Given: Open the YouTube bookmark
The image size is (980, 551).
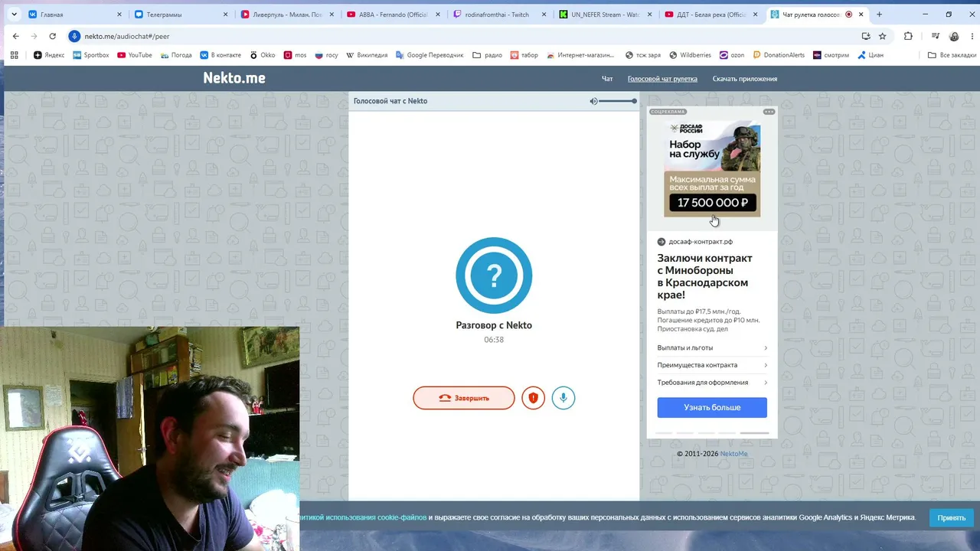Looking at the screenshot, I should (135, 55).
